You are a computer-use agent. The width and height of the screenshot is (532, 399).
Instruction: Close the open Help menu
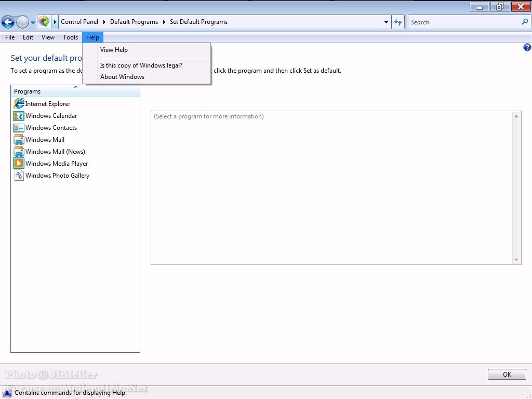tap(92, 37)
